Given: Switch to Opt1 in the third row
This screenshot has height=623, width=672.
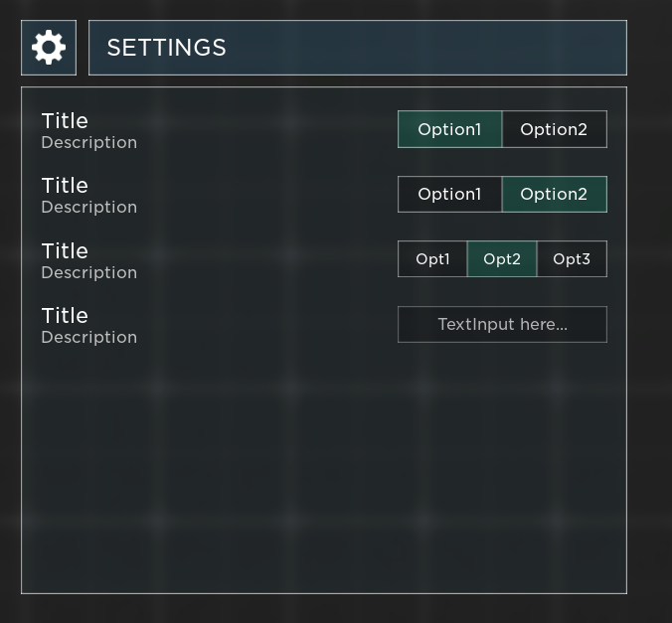Looking at the screenshot, I should pyautogui.click(x=432, y=259).
